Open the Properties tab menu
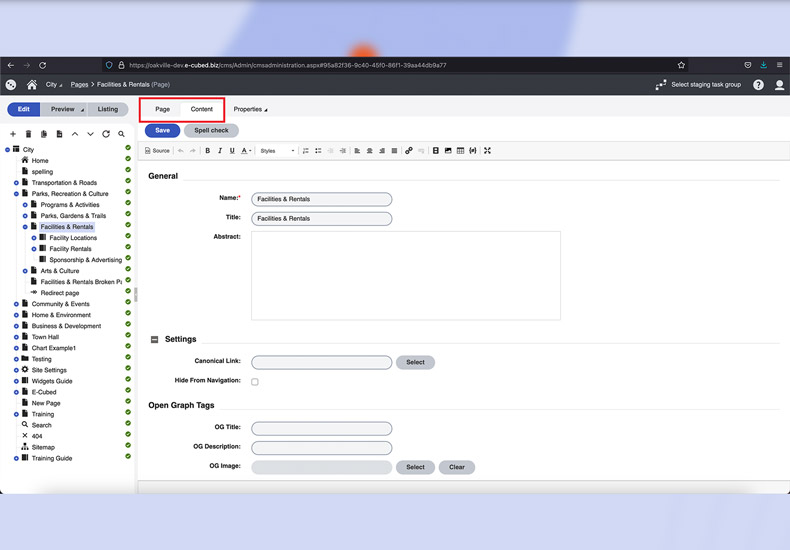This screenshot has width=790, height=550. (250, 109)
